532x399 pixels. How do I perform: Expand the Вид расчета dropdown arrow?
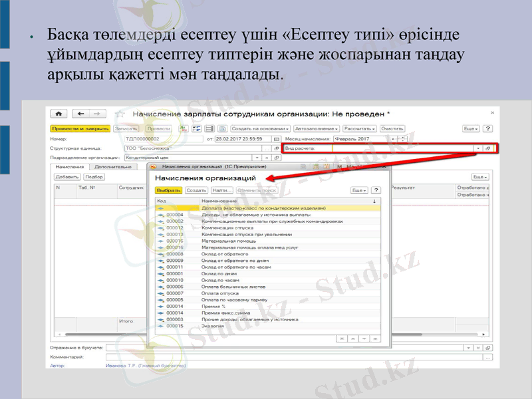point(477,148)
